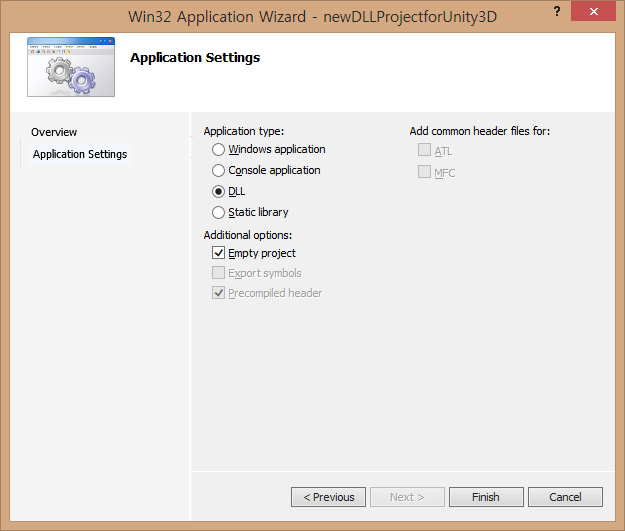Viewport: 625px width, 531px height.
Task: Close the wizard window with X
Action: 594,11
